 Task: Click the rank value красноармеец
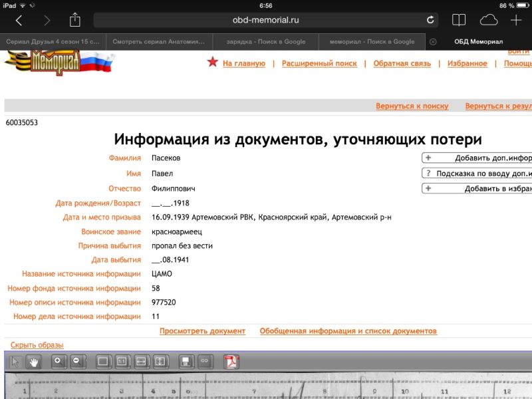(177, 231)
